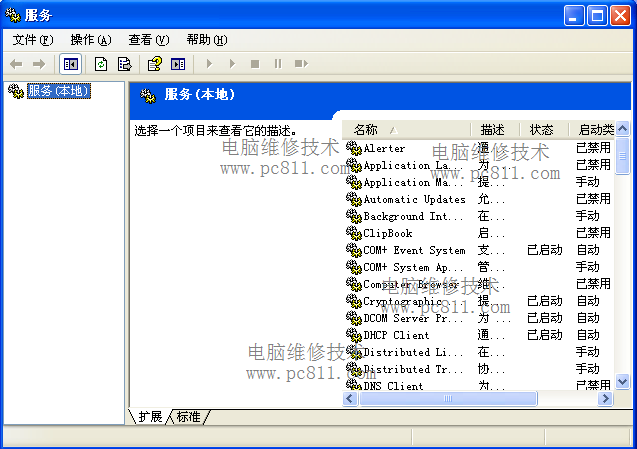Select the Background Int... service row
Image resolution: width=637 pixels, height=449 pixels.
click(x=479, y=216)
